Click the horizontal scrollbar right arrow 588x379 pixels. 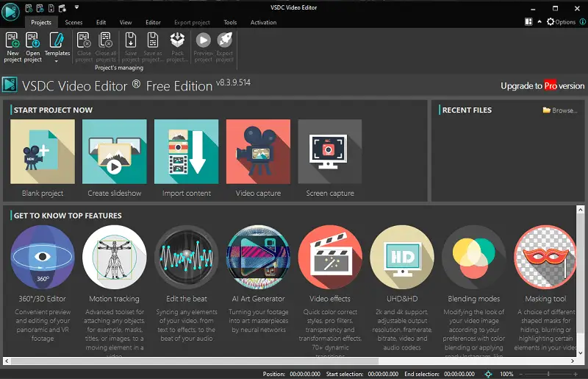[573, 361]
